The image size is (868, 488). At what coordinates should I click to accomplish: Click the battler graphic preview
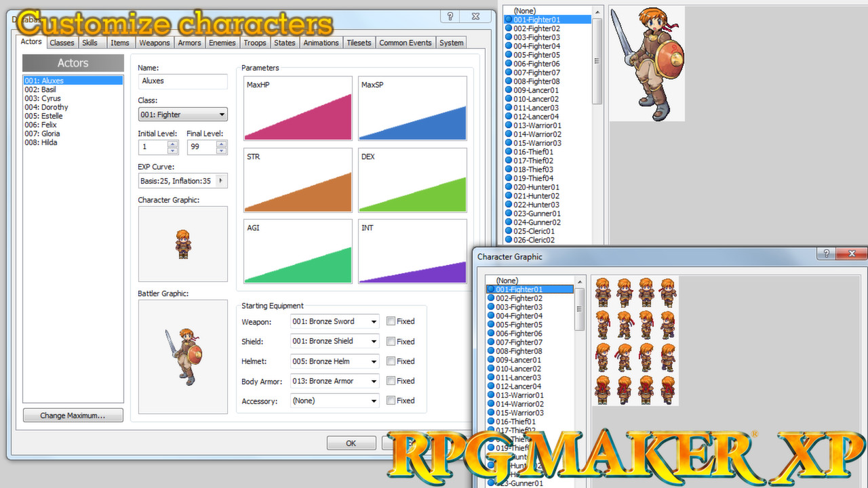click(182, 356)
